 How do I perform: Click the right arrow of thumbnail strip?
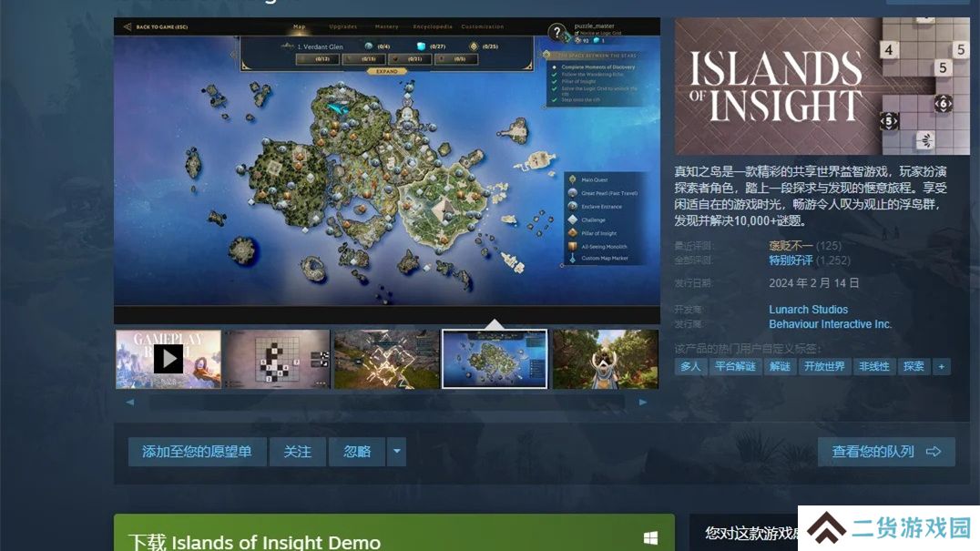click(x=642, y=403)
